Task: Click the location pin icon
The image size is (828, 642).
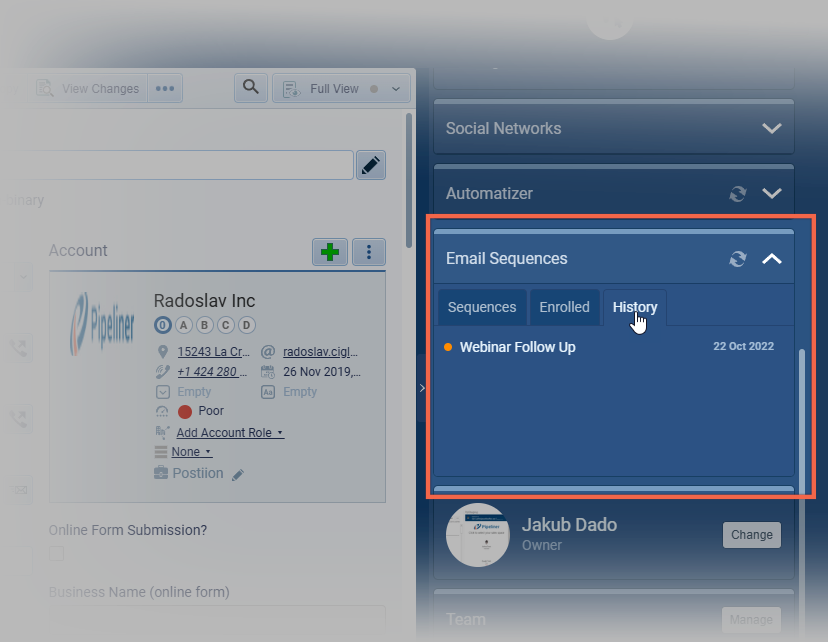Action: (x=163, y=352)
